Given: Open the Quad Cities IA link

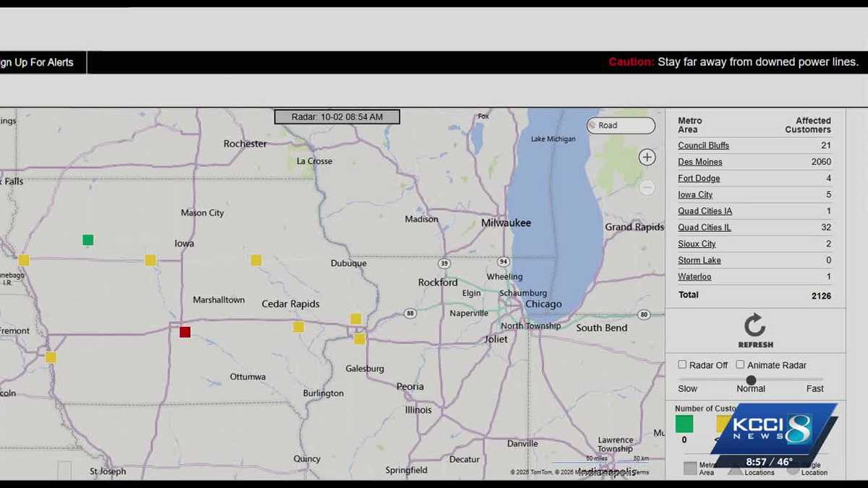Looking at the screenshot, I should coord(705,211).
